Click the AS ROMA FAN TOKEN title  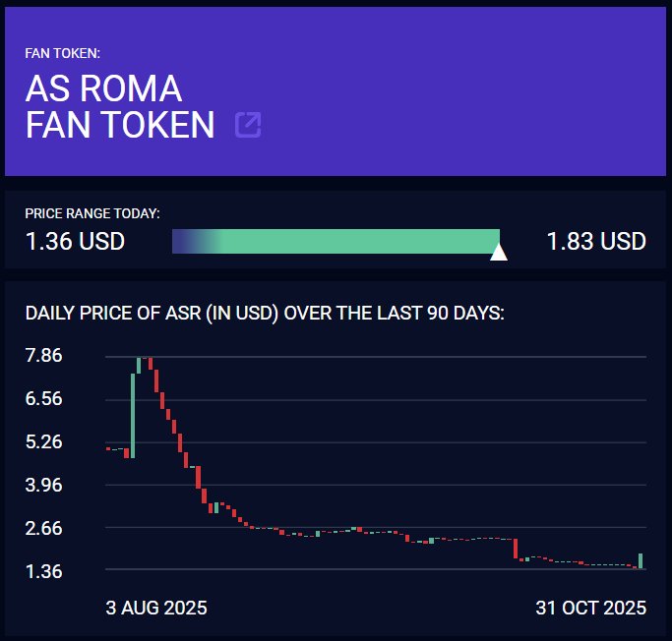click(120, 107)
